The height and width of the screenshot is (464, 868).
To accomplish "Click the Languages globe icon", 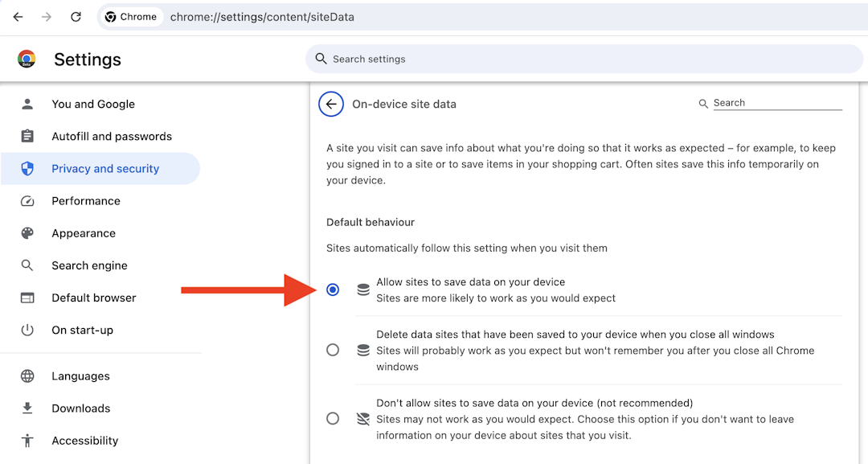I will (27, 376).
